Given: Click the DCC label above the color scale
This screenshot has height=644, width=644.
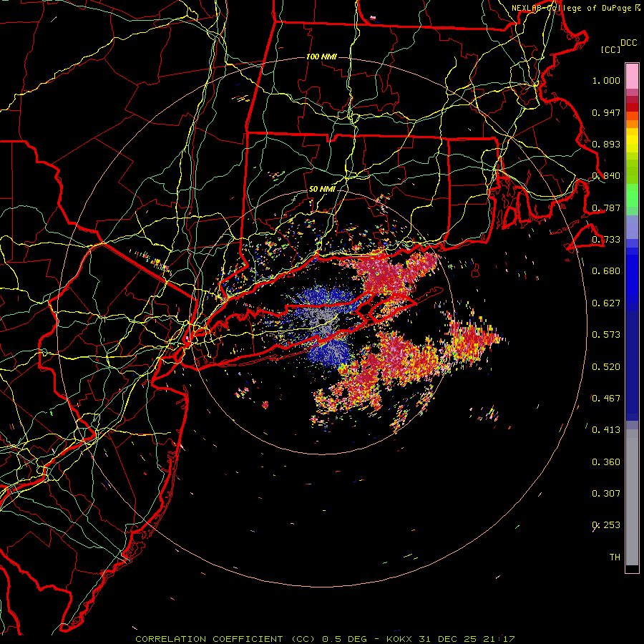Looking at the screenshot, I should click(628, 43).
